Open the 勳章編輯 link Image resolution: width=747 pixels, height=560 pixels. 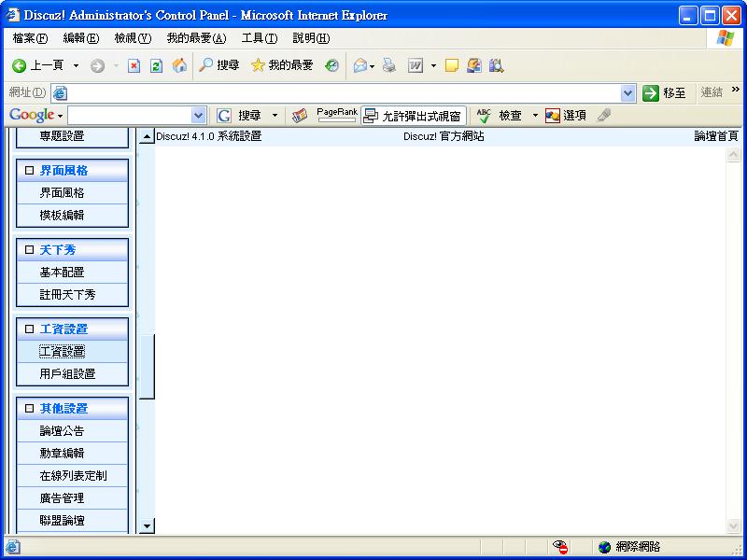click(62, 454)
